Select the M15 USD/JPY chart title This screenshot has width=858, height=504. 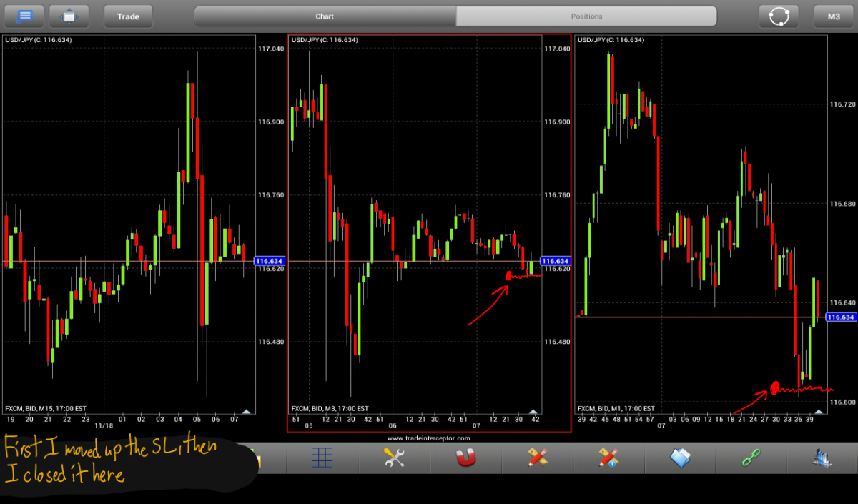38,40
